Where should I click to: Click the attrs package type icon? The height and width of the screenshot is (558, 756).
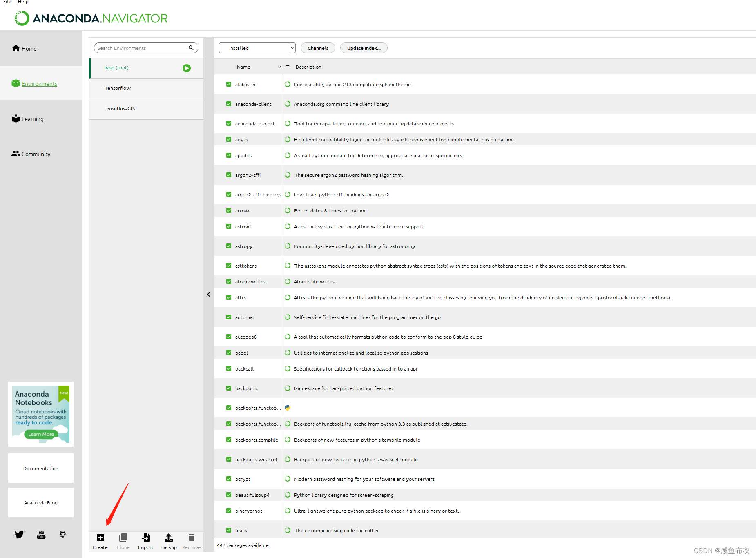point(288,297)
